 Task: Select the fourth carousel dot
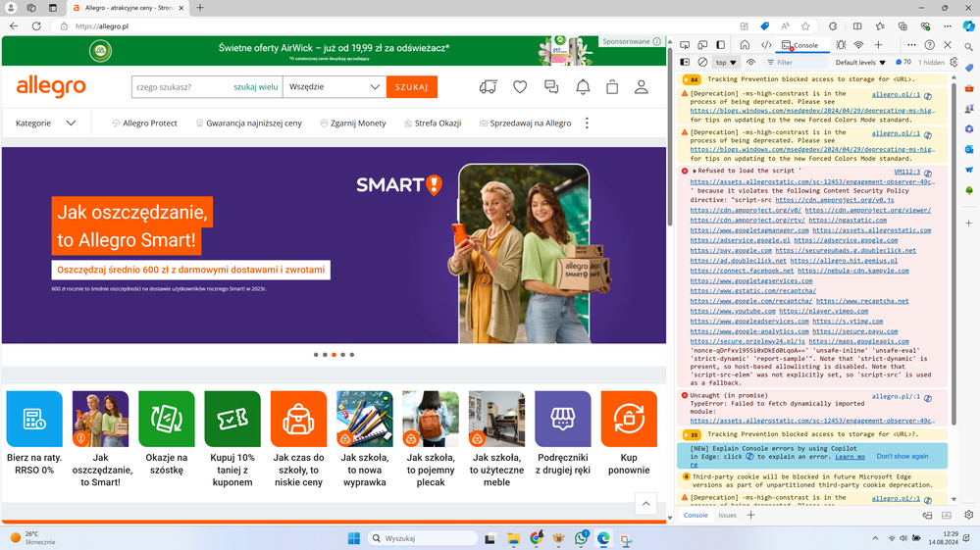pyautogui.click(x=343, y=355)
